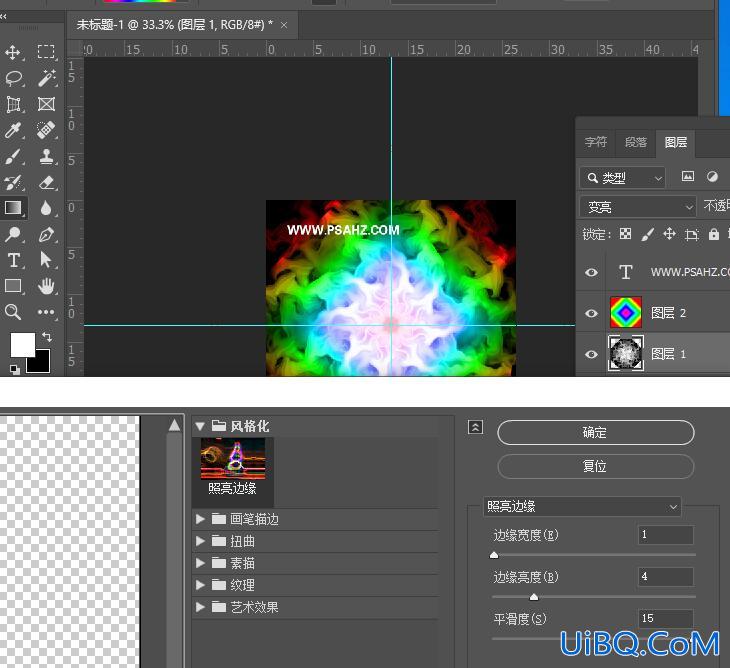The width and height of the screenshot is (730, 668).
Task: Click the 边缘宽度 value field
Action: [665, 535]
